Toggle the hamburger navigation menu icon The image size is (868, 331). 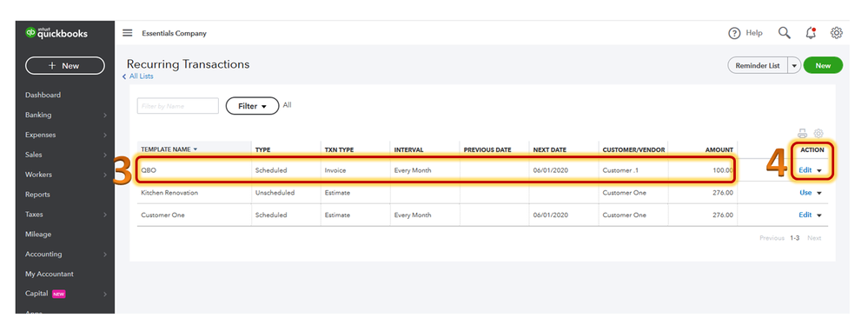point(128,33)
